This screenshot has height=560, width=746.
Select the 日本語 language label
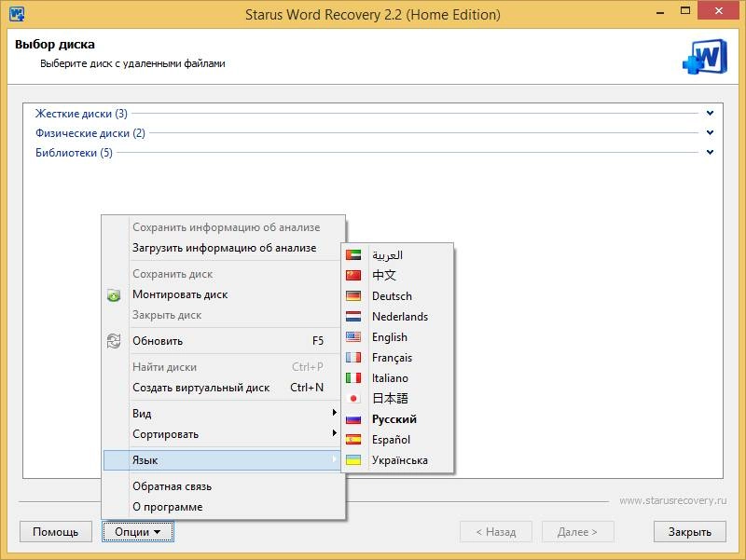(390, 399)
